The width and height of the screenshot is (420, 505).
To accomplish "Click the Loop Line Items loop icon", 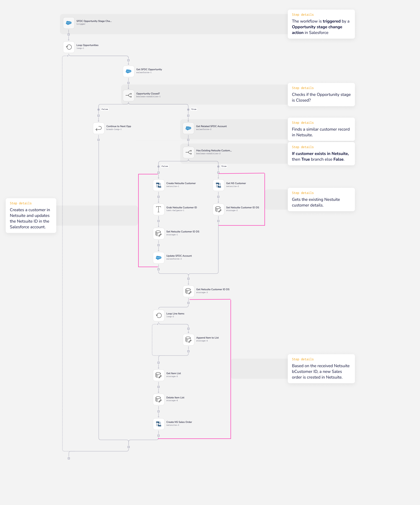I will point(159,315).
